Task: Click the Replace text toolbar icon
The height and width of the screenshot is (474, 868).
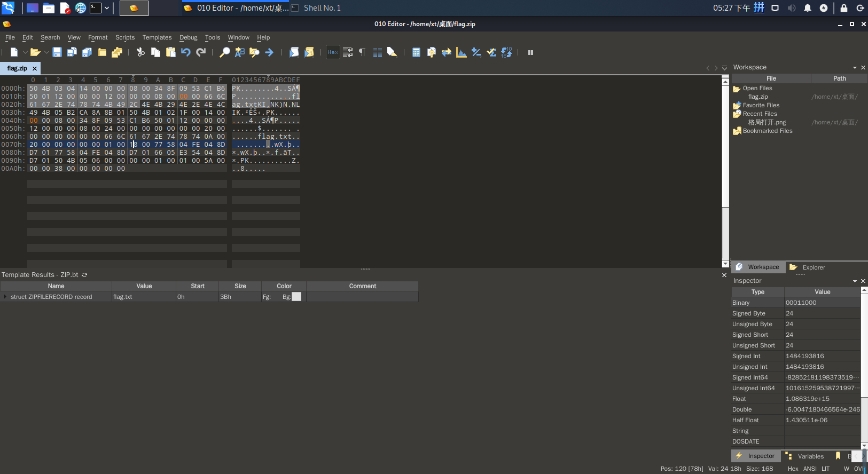Action: [x=240, y=52]
